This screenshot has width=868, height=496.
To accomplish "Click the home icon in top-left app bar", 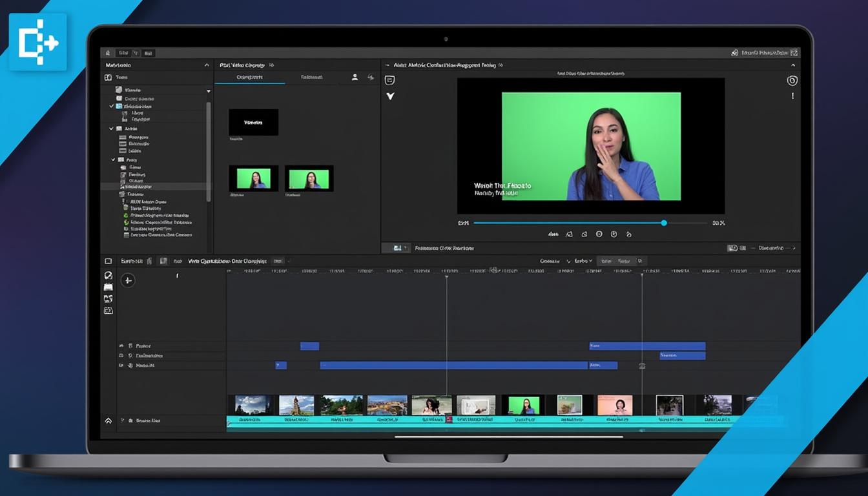I will [x=108, y=53].
